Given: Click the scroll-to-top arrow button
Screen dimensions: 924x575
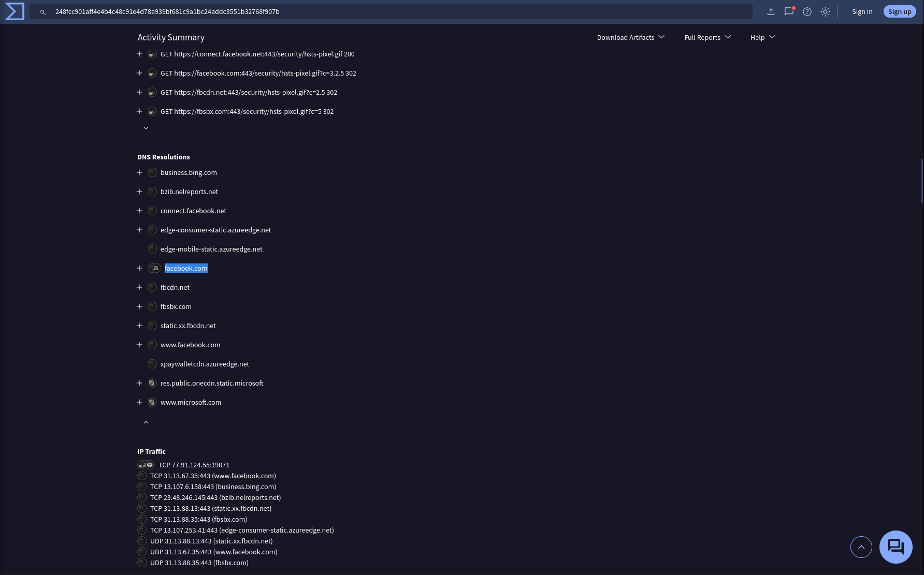Looking at the screenshot, I should pos(861,547).
